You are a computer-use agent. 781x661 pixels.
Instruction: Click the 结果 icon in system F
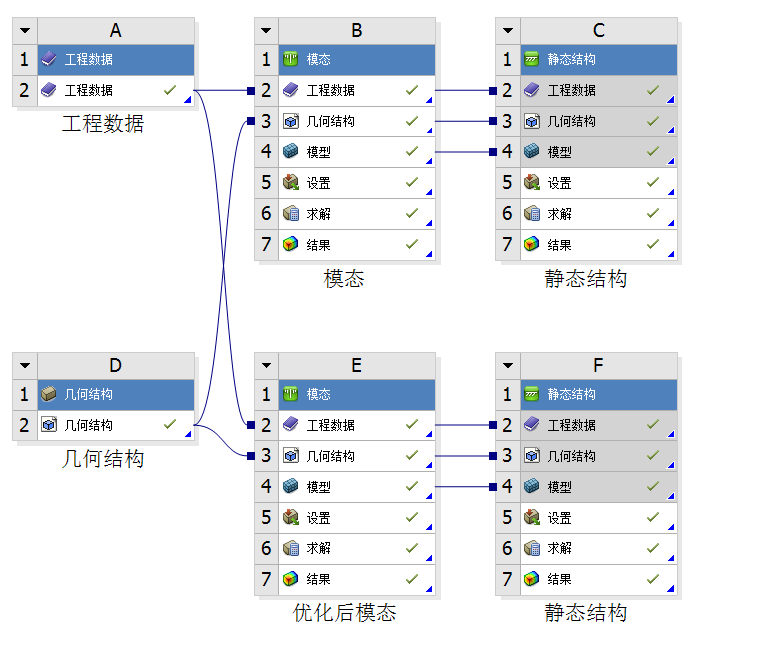(x=532, y=579)
